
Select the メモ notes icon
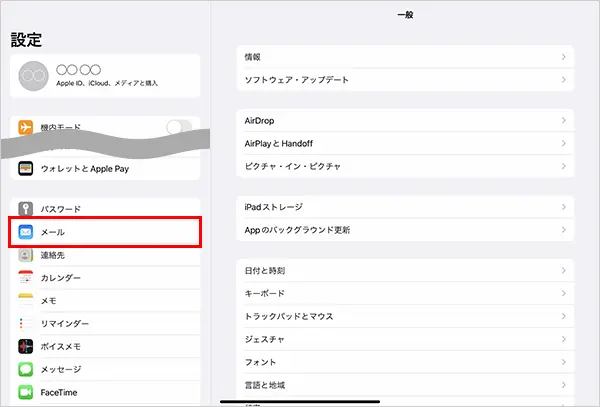tap(26, 300)
